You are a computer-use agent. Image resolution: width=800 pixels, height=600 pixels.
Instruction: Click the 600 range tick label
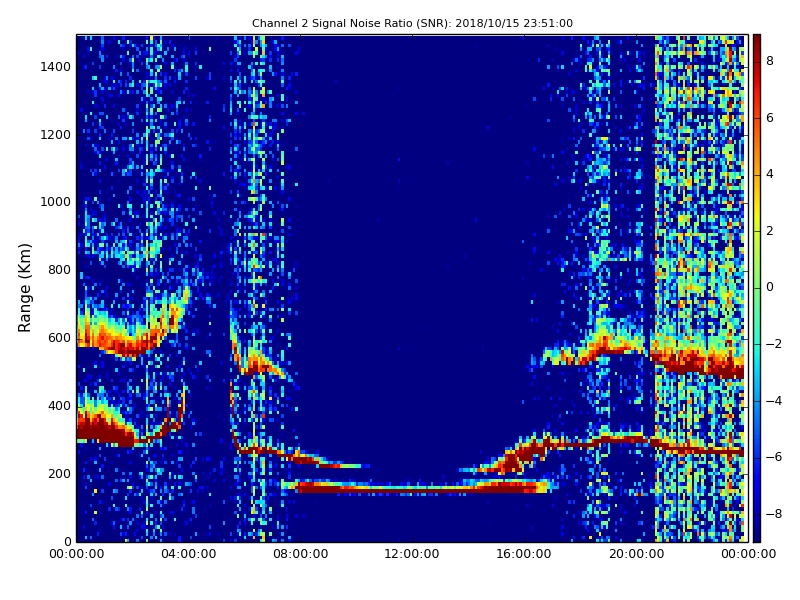(59, 338)
